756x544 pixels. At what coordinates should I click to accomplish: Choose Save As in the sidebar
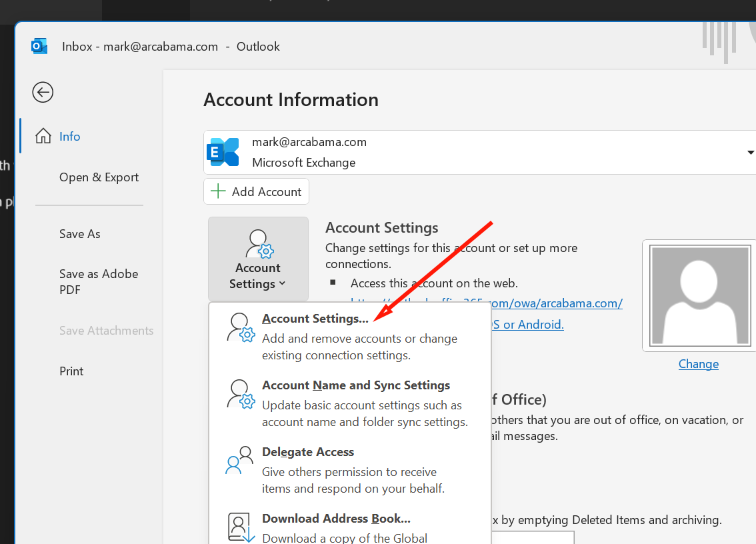coord(80,234)
